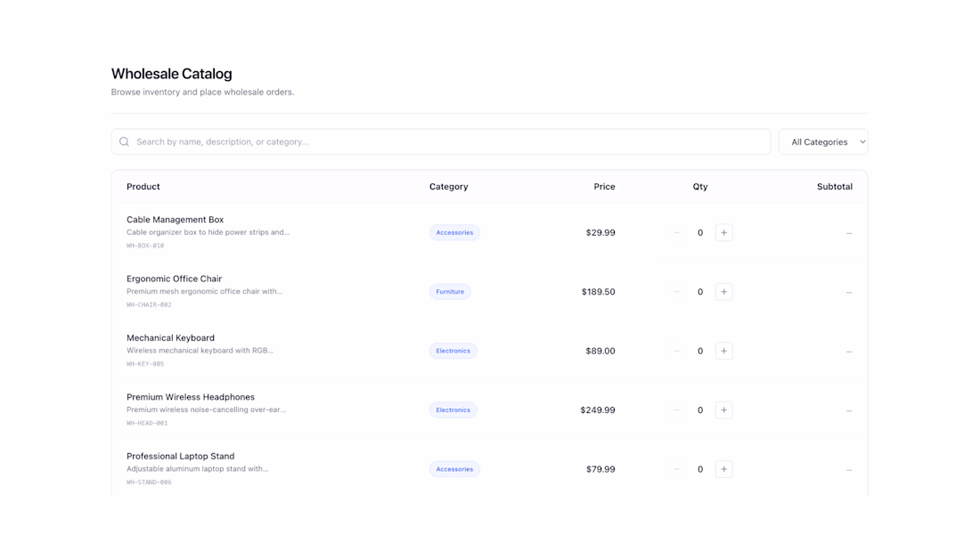Click the $79.99 price
The height and width of the screenshot is (551, 980).
600,469
